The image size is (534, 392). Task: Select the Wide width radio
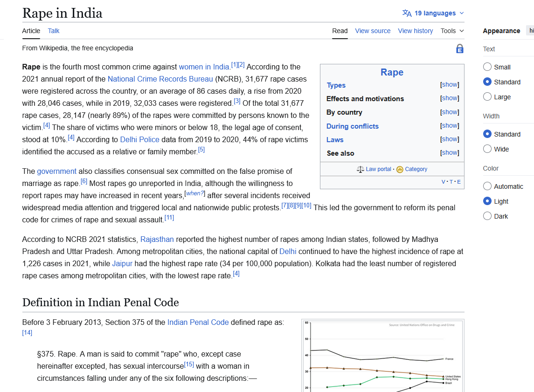tap(487, 149)
